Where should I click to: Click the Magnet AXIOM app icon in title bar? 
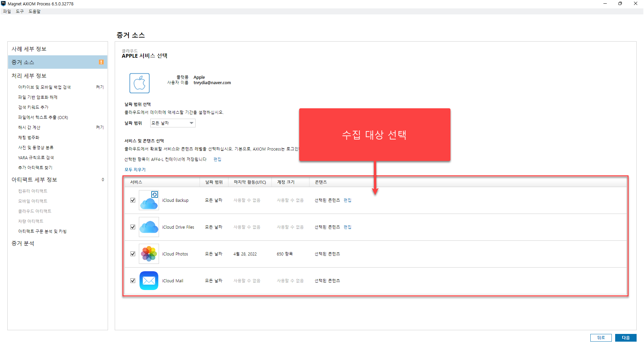tap(3, 4)
